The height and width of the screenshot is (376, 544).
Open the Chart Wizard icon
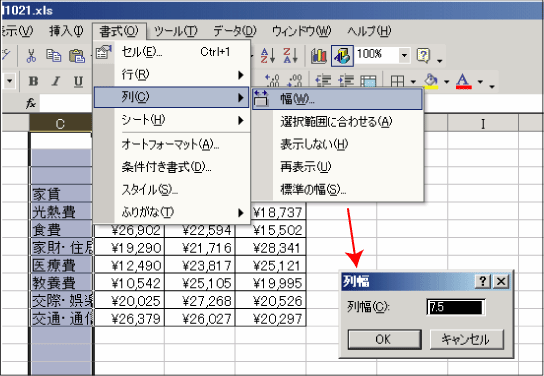[x=319, y=56]
